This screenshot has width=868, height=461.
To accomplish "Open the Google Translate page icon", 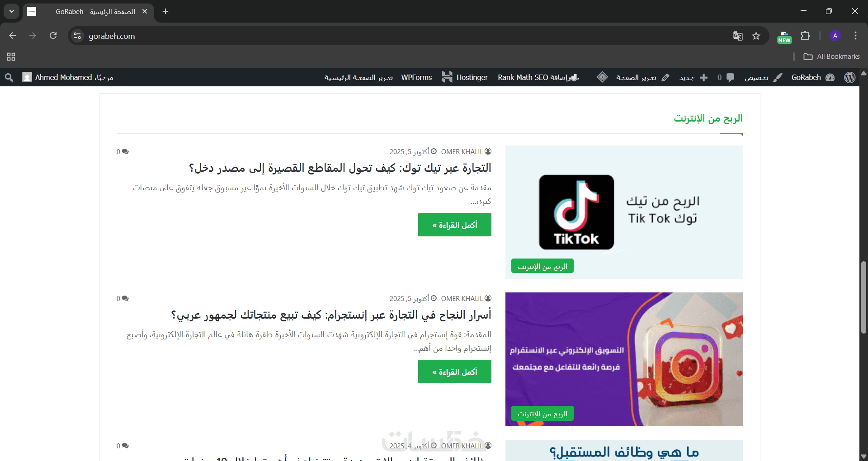I will click(738, 36).
